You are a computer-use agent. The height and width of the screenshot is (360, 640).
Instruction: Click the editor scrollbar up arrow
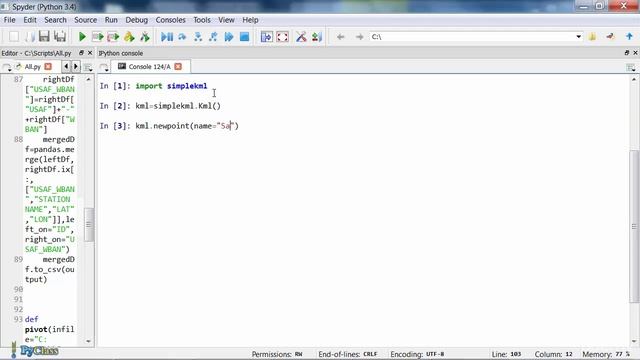(x=89, y=79)
